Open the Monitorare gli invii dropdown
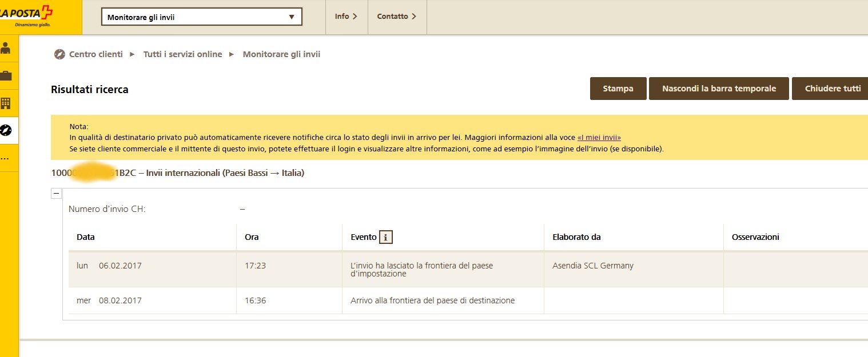Screen dimensions: 868x357 (x=201, y=17)
